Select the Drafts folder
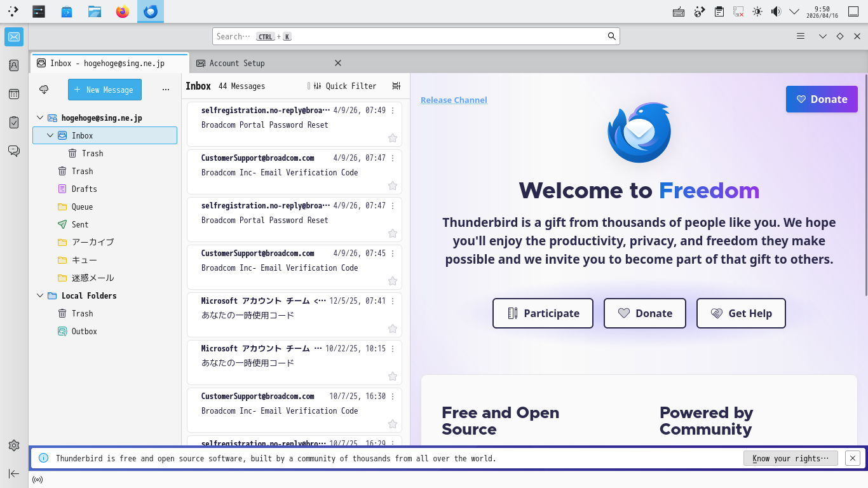The width and height of the screenshot is (868, 488). 105,189
